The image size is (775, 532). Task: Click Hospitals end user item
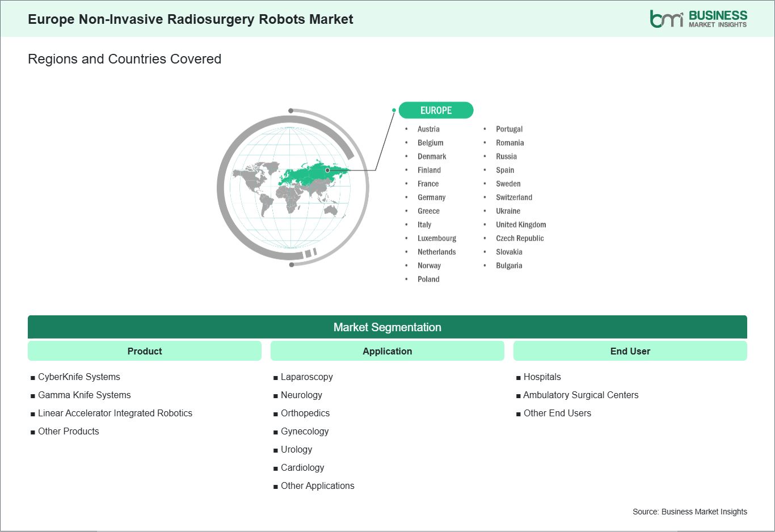tap(542, 377)
